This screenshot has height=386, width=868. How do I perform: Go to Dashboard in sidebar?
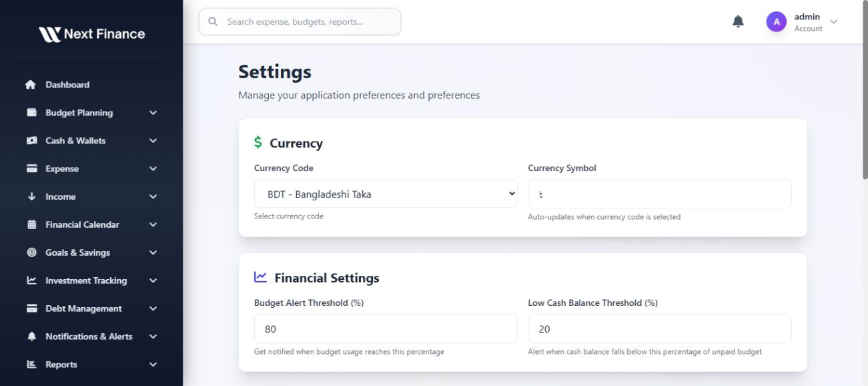pyautogui.click(x=67, y=85)
